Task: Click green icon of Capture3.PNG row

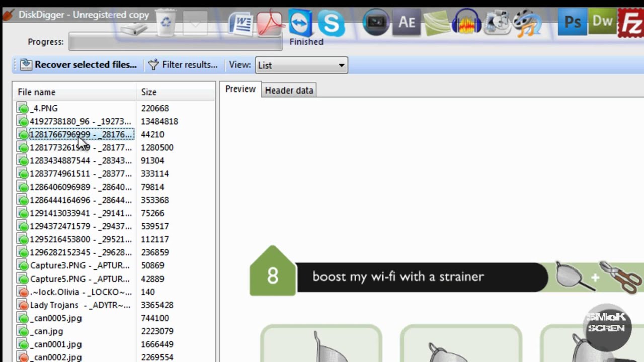Action: (23, 265)
